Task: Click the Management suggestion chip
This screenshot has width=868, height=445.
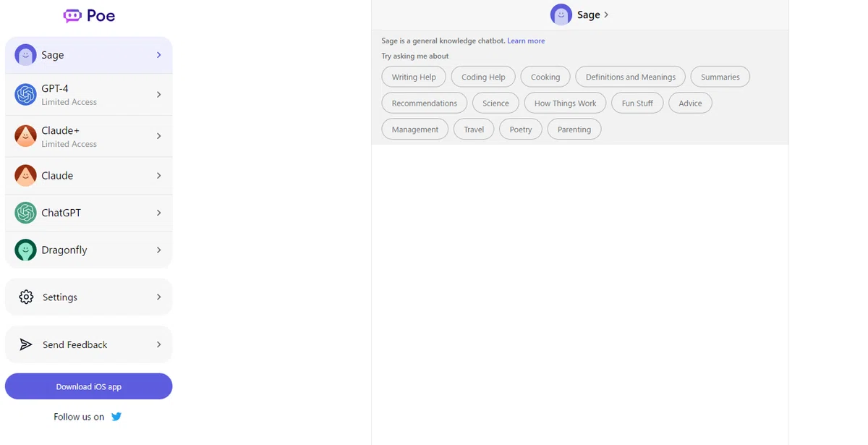Action: pos(415,130)
